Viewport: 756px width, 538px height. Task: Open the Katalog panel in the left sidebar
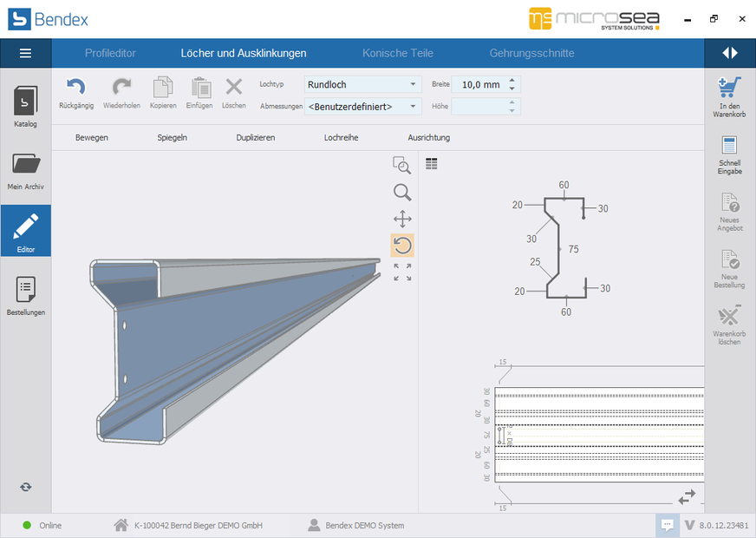(x=25, y=104)
